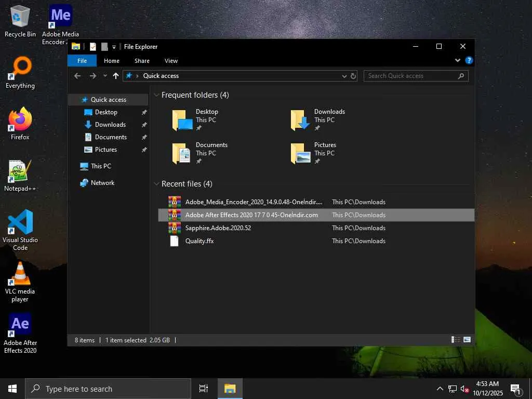Open the clock showing 4:53 AM
Screen dimensions: 532x399
487,389
